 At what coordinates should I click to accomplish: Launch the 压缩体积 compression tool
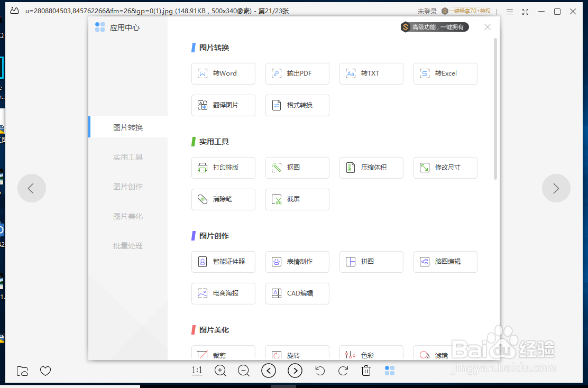pyautogui.click(x=371, y=168)
